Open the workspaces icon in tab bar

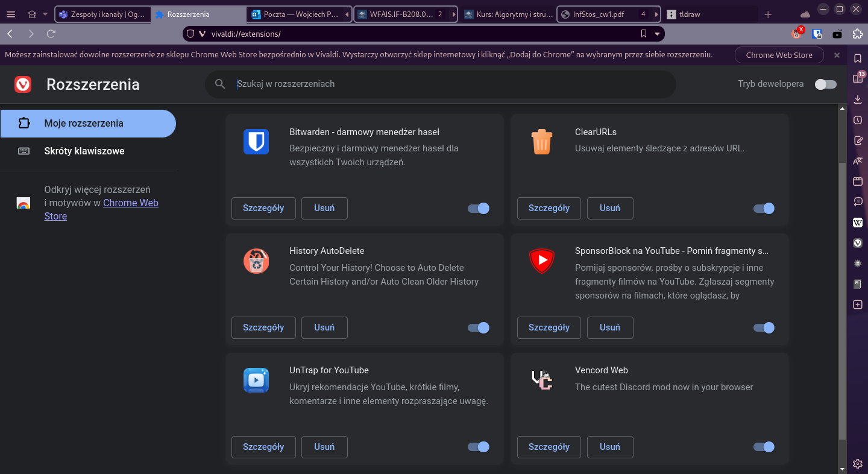pyautogui.click(x=32, y=14)
